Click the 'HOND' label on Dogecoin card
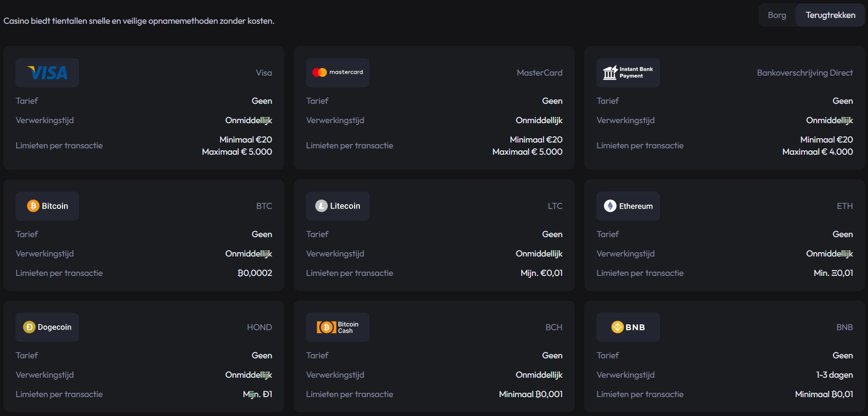868x416 pixels. (259, 327)
